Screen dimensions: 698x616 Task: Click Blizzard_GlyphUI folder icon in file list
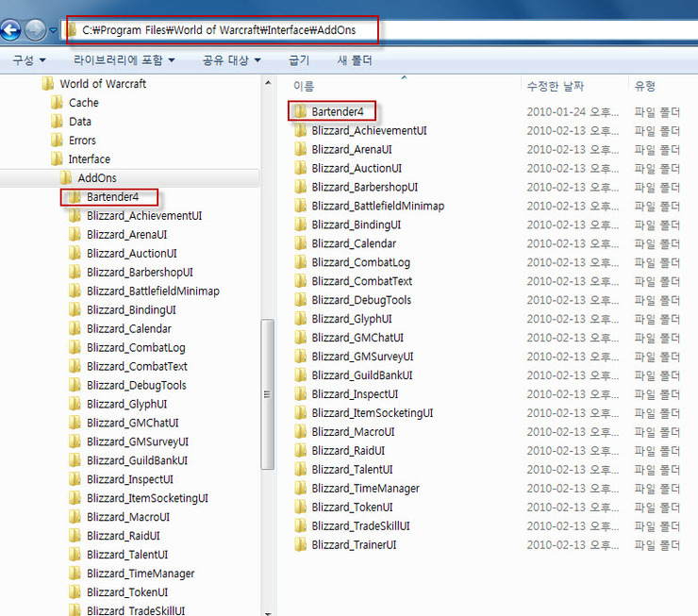pyautogui.click(x=301, y=319)
